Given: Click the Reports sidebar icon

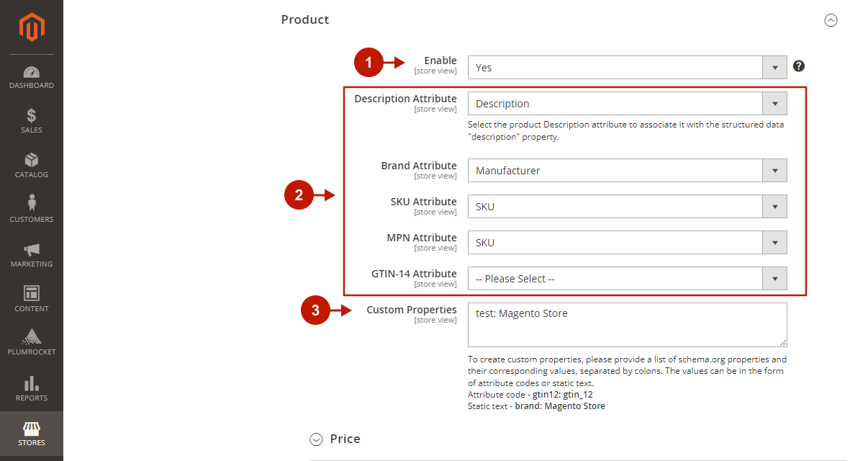Looking at the screenshot, I should click(x=32, y=387).
